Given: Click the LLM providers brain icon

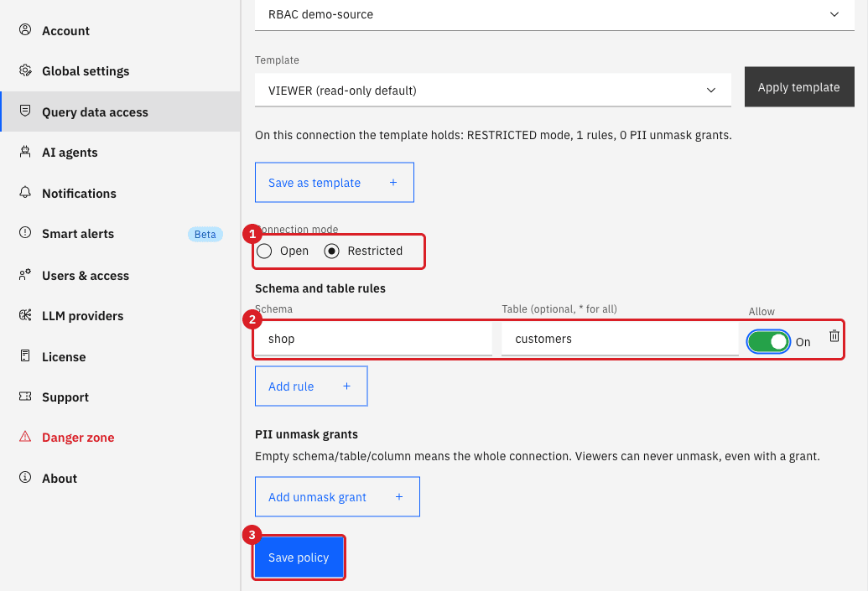Looking at the screenshot, I should coord(25,315).
